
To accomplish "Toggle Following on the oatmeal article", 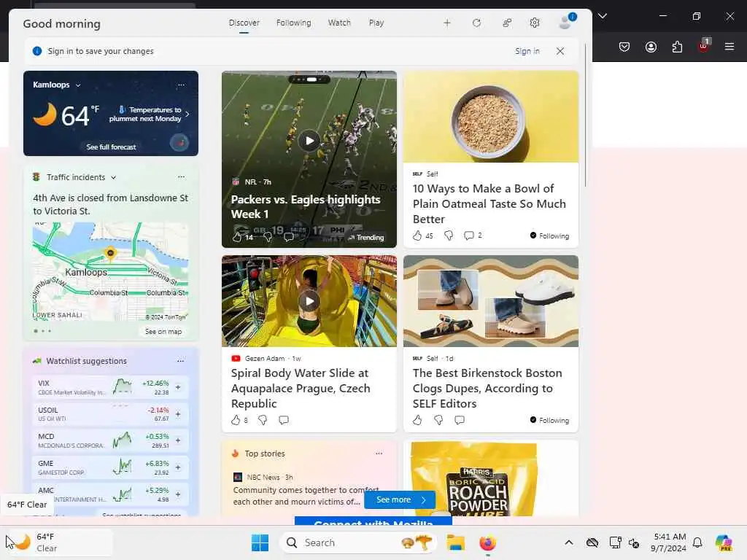I will pos(549,236).
